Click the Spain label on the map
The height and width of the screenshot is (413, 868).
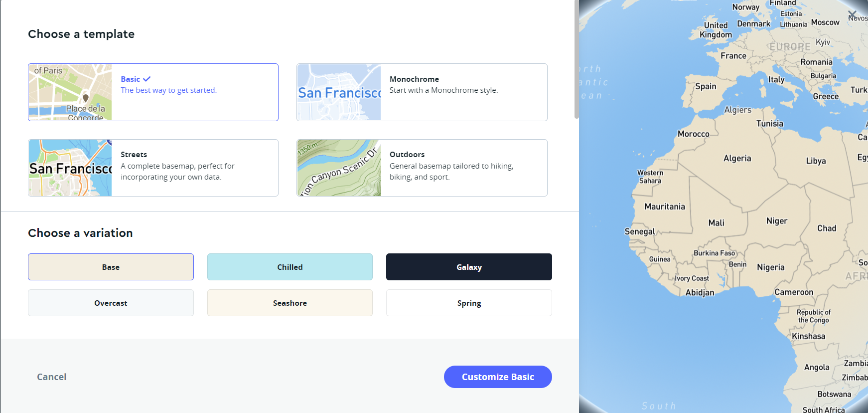(x=706, y=86)
